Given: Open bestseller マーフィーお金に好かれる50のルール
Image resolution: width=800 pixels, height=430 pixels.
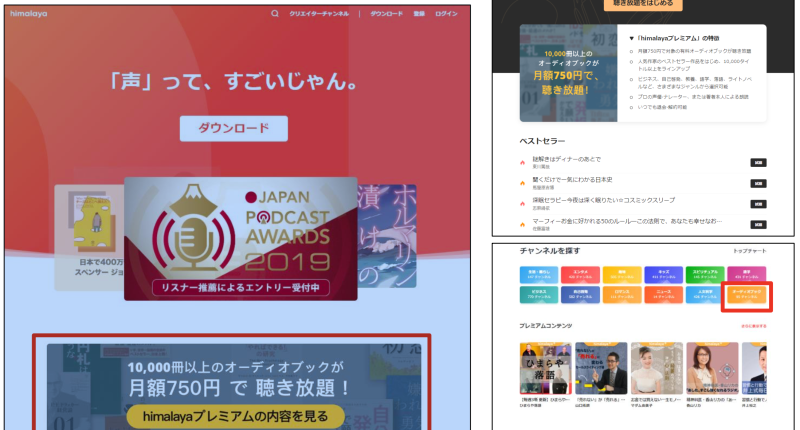Looking at the screenshot, I should (627, 221).
